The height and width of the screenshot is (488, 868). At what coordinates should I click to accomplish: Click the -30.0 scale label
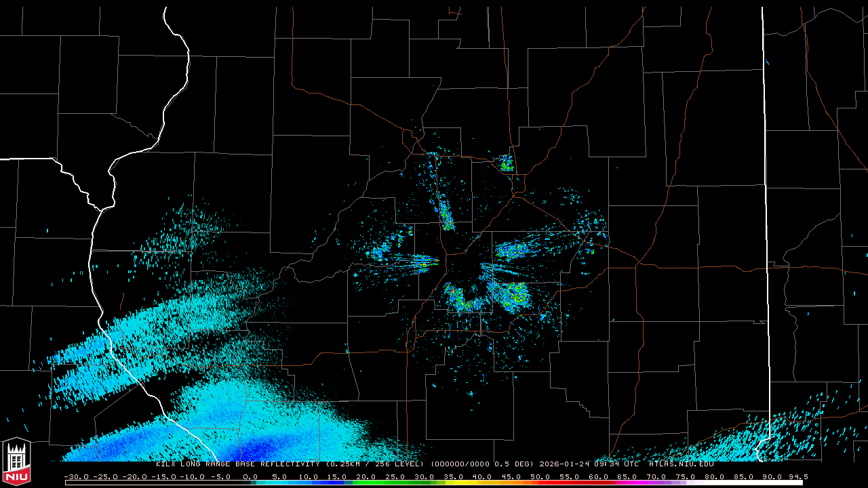(x=76, y=476)
